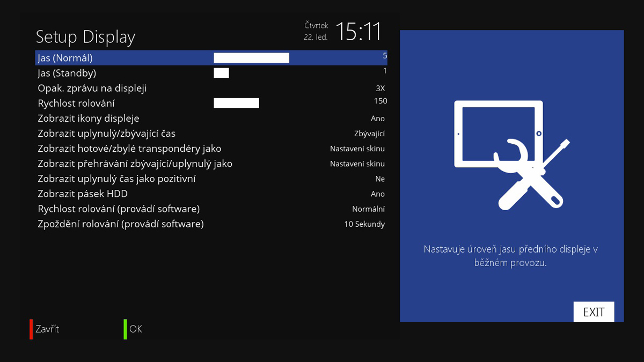This screenshot has height=362, width=644.
Task: Click the display setup tools icon
Action: tap(512, 154)
